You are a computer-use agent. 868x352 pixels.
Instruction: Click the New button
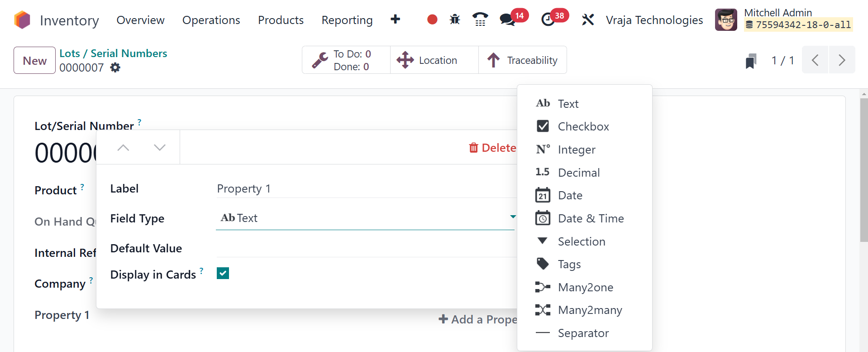pyautogui.click(x=34, y=60)
